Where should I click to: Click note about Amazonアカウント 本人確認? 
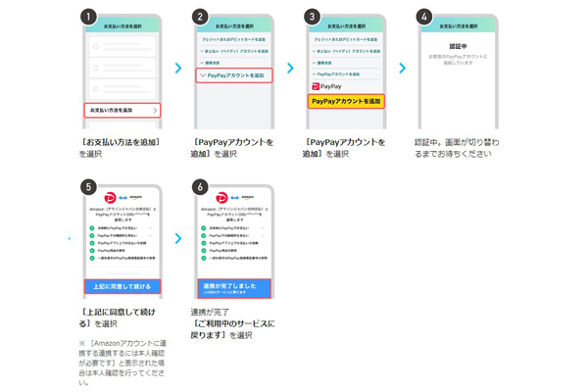click(122, 363)
